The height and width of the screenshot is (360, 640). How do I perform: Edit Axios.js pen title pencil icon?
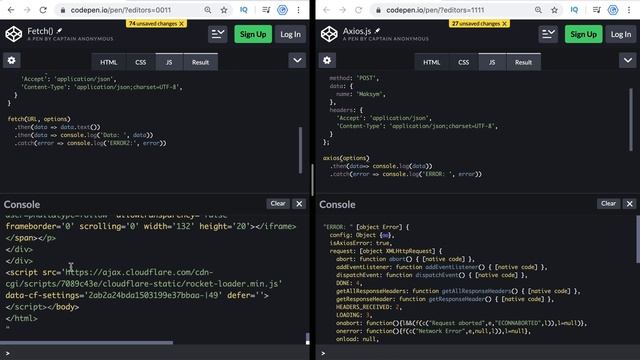(378, 30)
